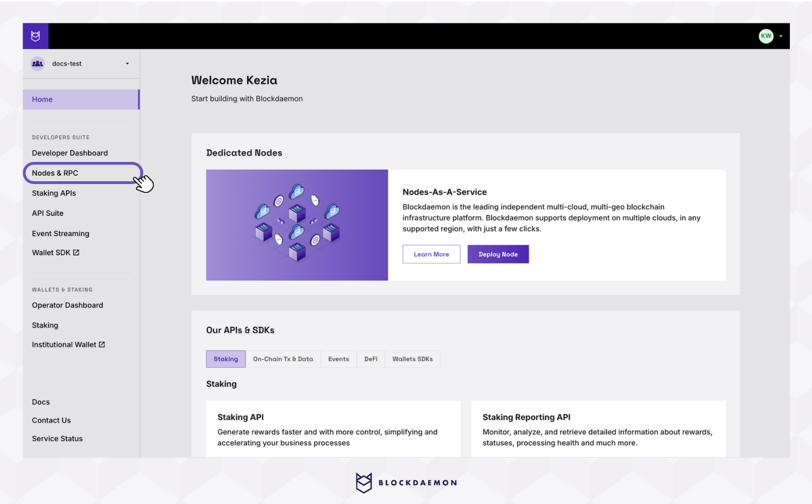Open Staking APIs sidebar item
This screenshot has height=504, width=812.
coord(54,193)
